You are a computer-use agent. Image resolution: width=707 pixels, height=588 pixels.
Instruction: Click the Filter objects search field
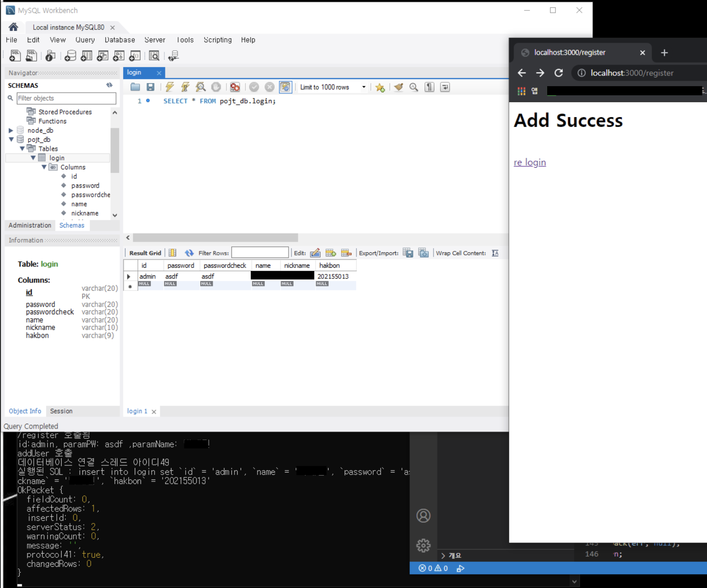67,98
